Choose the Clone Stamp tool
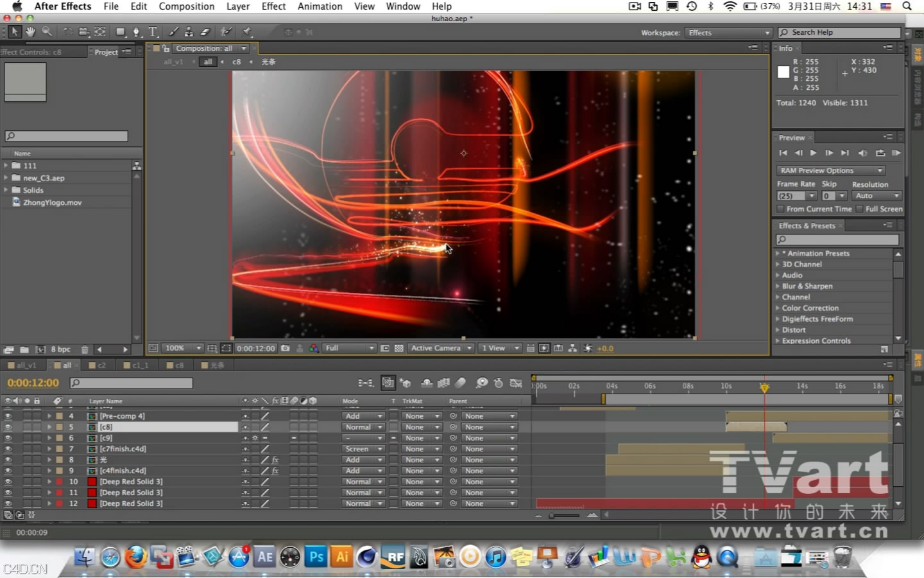 click(x=189, y=31)
